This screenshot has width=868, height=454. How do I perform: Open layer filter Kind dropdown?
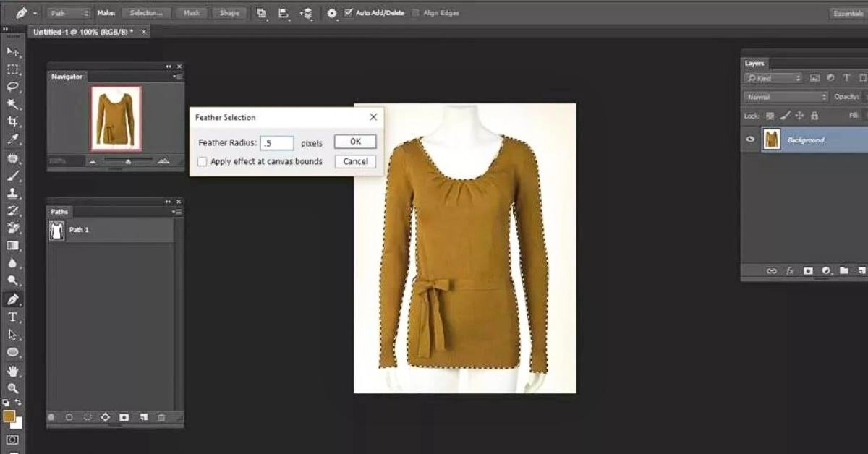point(774,78)
